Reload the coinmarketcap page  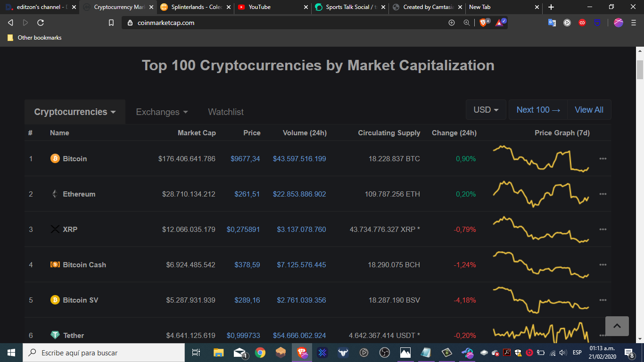41,23
